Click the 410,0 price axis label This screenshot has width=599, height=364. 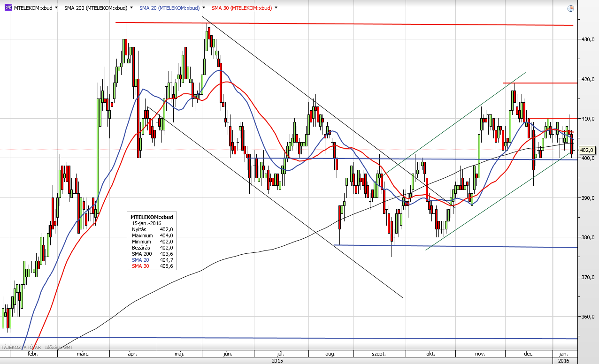click(588, 119)
